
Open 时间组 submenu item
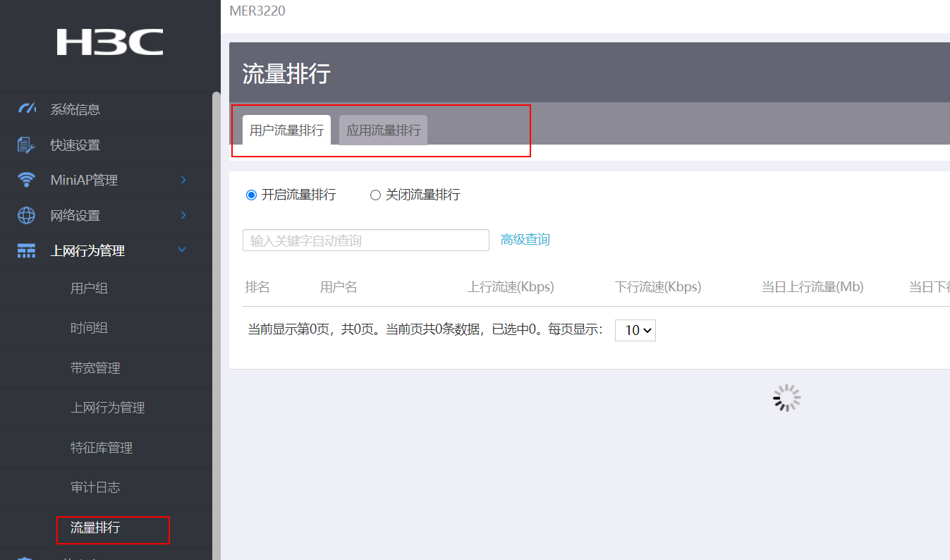click(106, 328)
